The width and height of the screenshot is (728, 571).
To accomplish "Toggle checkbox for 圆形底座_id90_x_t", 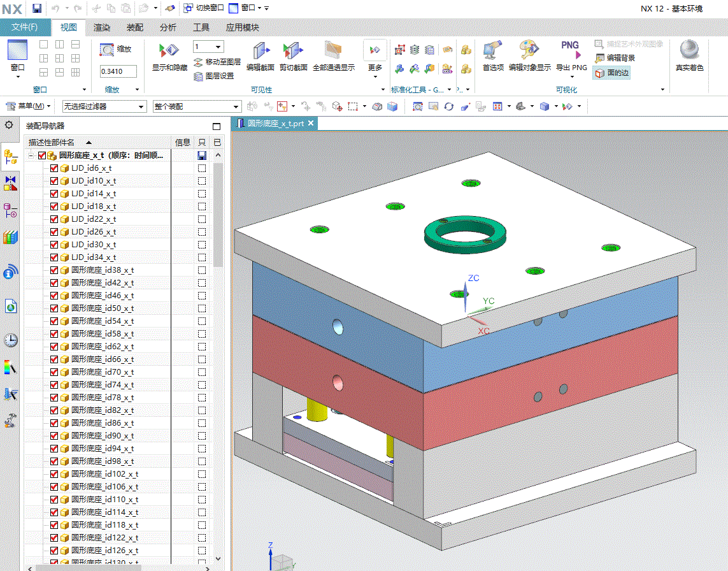I will coord(54,436).
